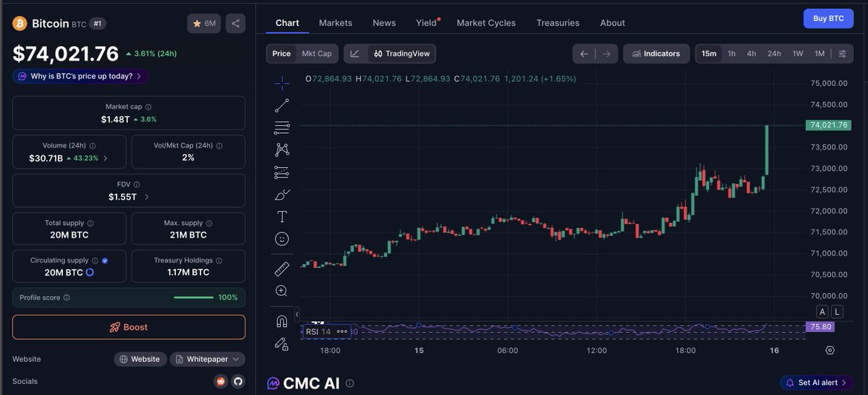Set chart interval to 1W
This screenshot has width=868, height=395.
[x=798, y=54]
